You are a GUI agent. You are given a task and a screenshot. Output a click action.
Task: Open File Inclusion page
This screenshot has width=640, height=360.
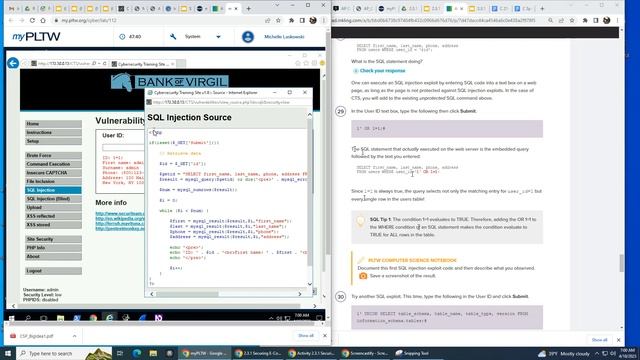(x=53, y=181)
